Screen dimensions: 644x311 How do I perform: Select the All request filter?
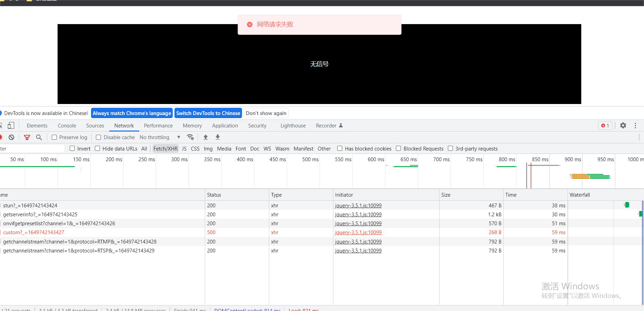point(144,148)
